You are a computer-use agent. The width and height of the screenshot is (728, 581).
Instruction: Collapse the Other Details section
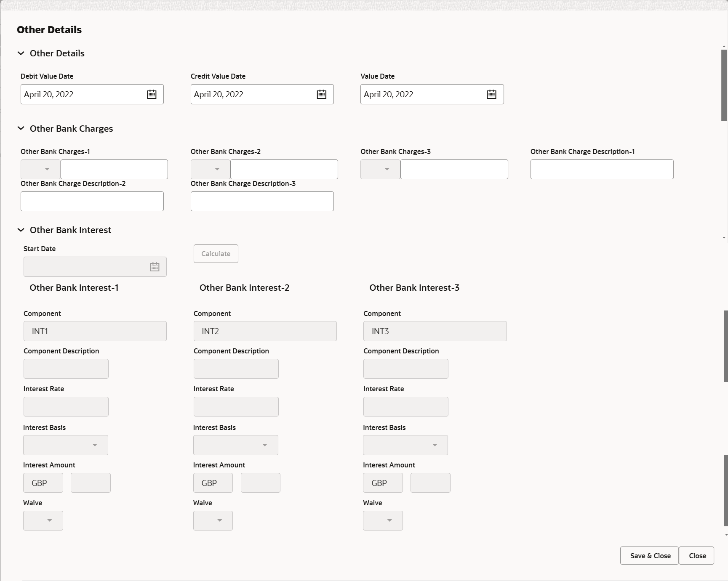(21, 53)
